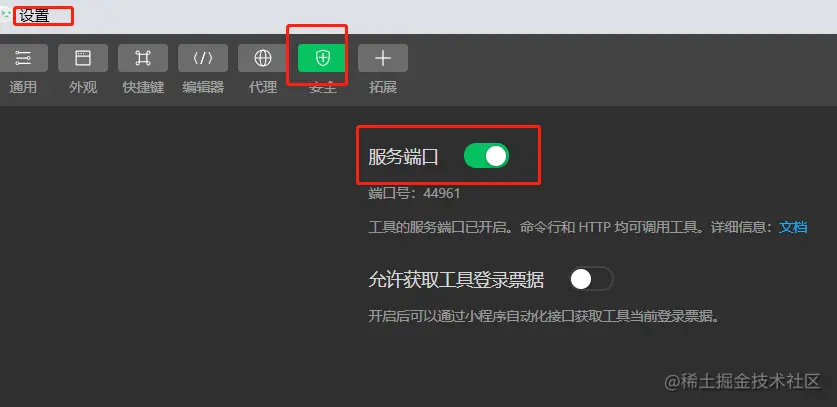Open the 代理 proxy globe icon
The width and height of the screenshot is (837, 407).
(263, 58)
